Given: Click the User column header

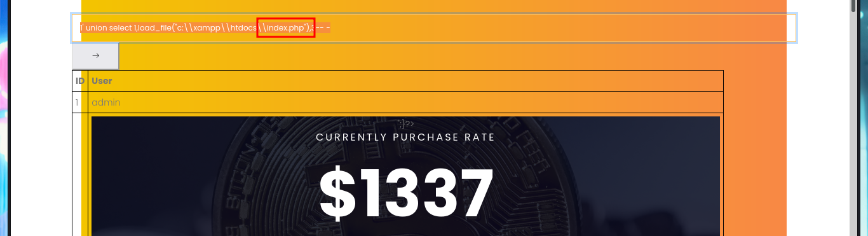Looking at the screenshot, I should coord(102,81).
